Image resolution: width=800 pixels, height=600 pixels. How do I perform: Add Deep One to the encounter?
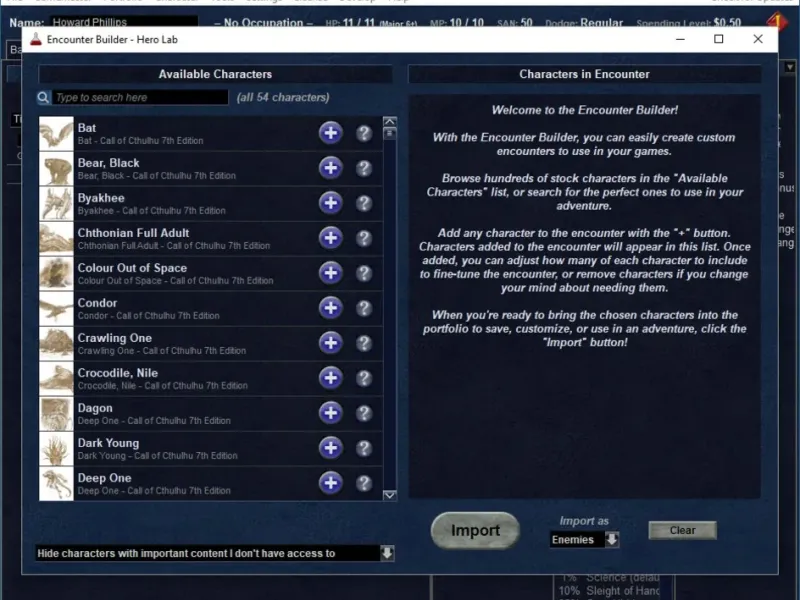[331, 483]
